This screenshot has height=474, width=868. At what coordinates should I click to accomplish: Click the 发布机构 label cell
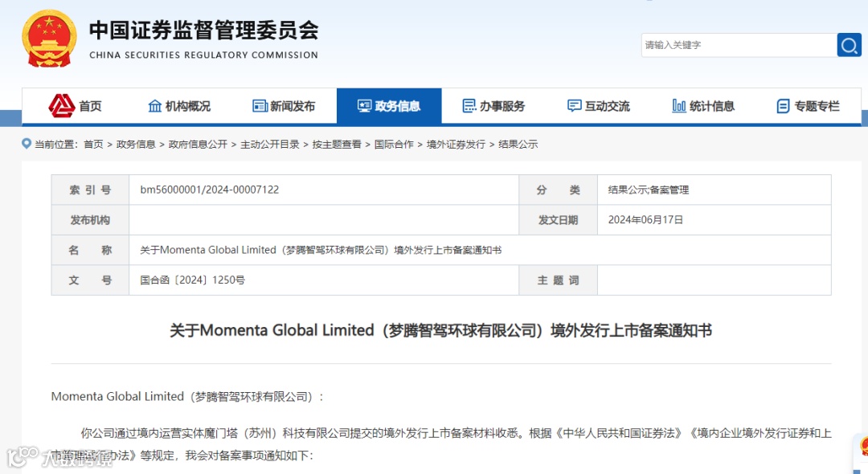click(x=90, y=219)
